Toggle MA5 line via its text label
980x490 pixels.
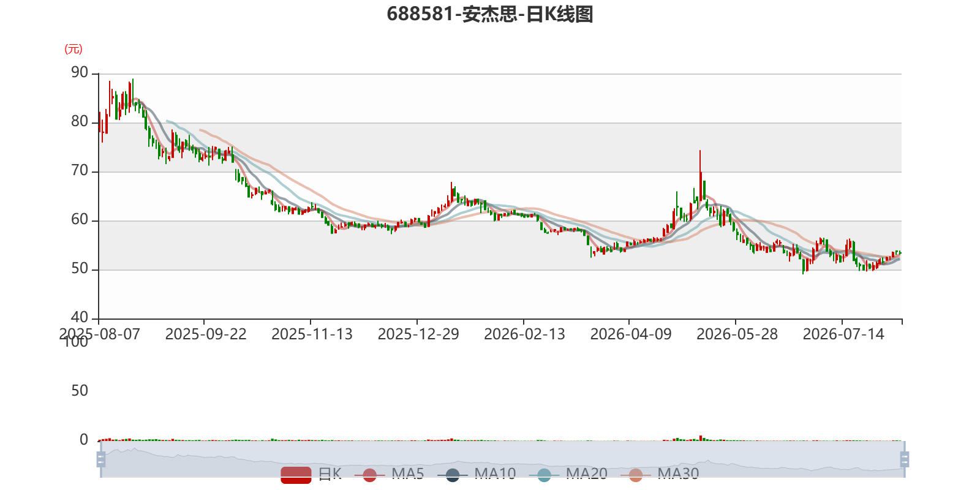[x=408, y=473]
